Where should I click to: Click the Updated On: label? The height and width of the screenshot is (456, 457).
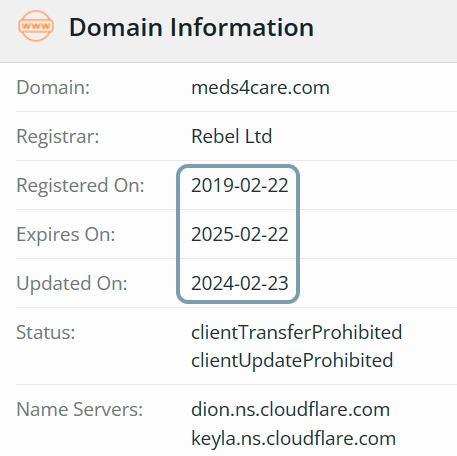click(72, 284)
